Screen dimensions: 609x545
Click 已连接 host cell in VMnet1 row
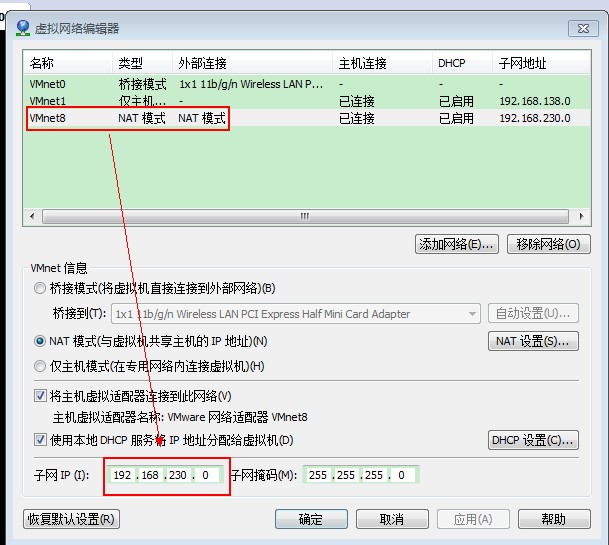[357, 101]
